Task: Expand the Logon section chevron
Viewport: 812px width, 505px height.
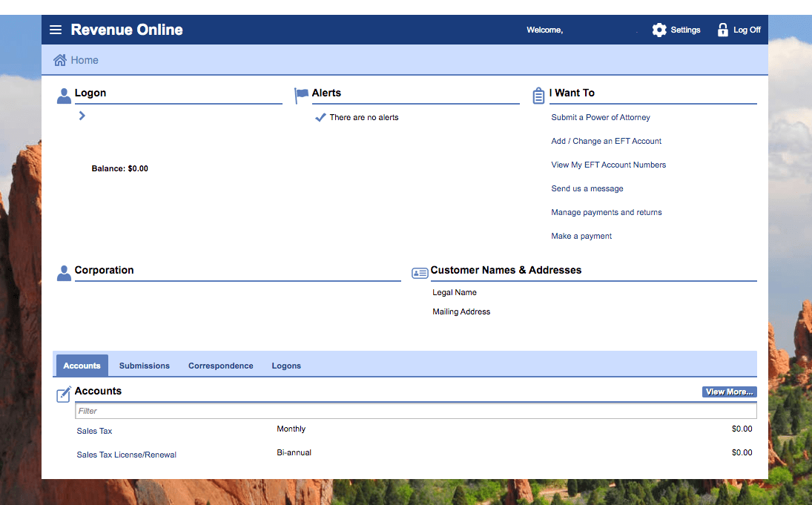Action: [x=82, y=116]
